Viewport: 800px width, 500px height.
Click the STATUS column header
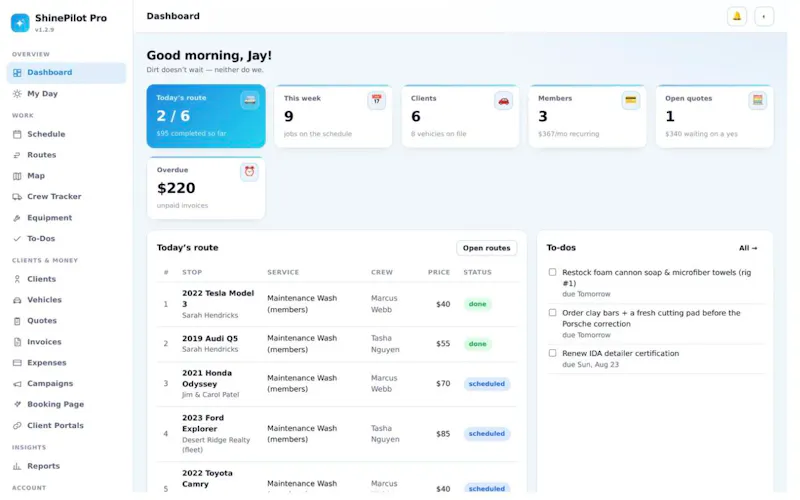[478, 272]
